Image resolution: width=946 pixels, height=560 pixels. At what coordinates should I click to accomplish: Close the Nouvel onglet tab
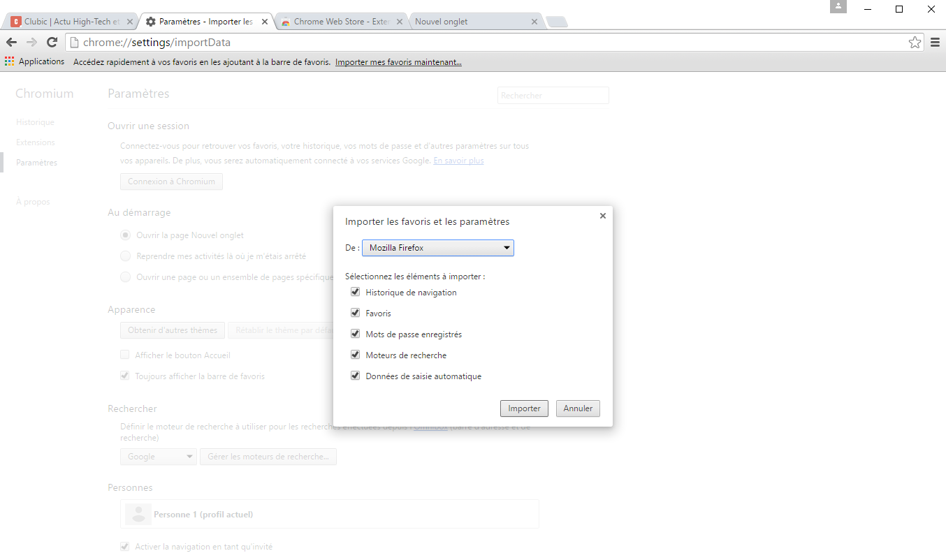pyautogui.click(x=534, y=22)
